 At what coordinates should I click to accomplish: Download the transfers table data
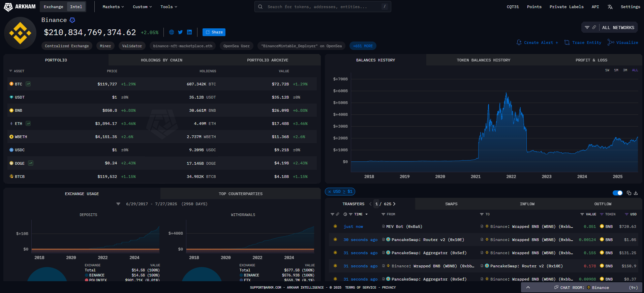[636, 193]
